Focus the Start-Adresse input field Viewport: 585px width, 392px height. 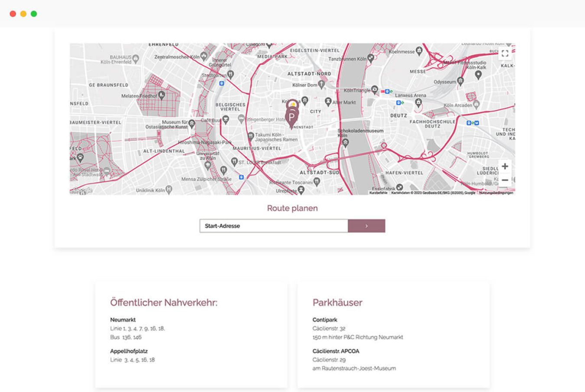(273, 226)
